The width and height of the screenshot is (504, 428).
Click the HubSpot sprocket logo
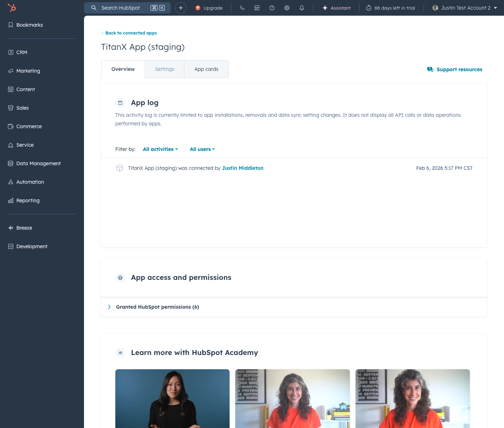[12, 8]
